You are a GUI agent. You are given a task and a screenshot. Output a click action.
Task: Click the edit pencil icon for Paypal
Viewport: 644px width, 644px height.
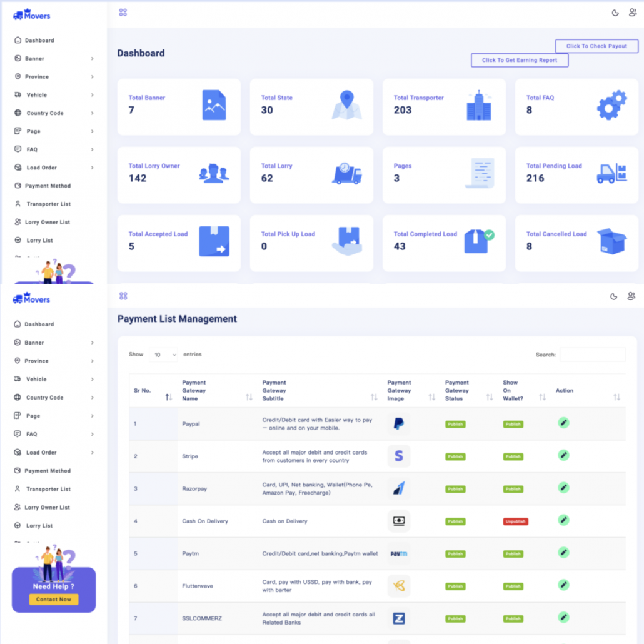click(x=563, y=423)
